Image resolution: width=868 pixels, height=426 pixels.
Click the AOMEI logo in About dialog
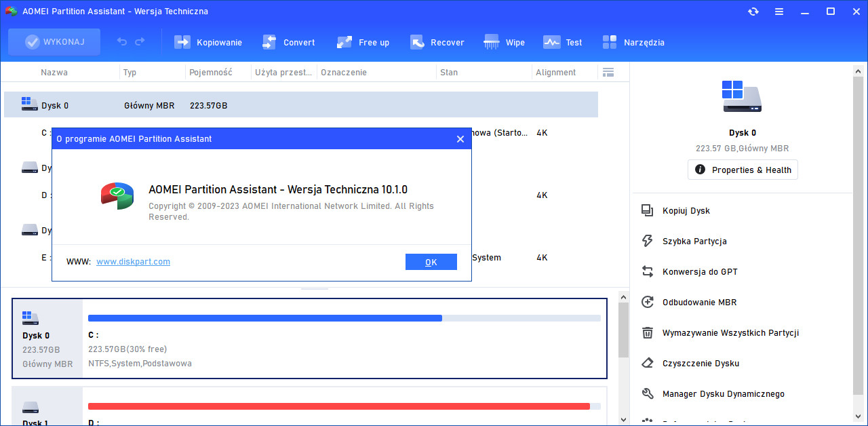coord(117,196)
